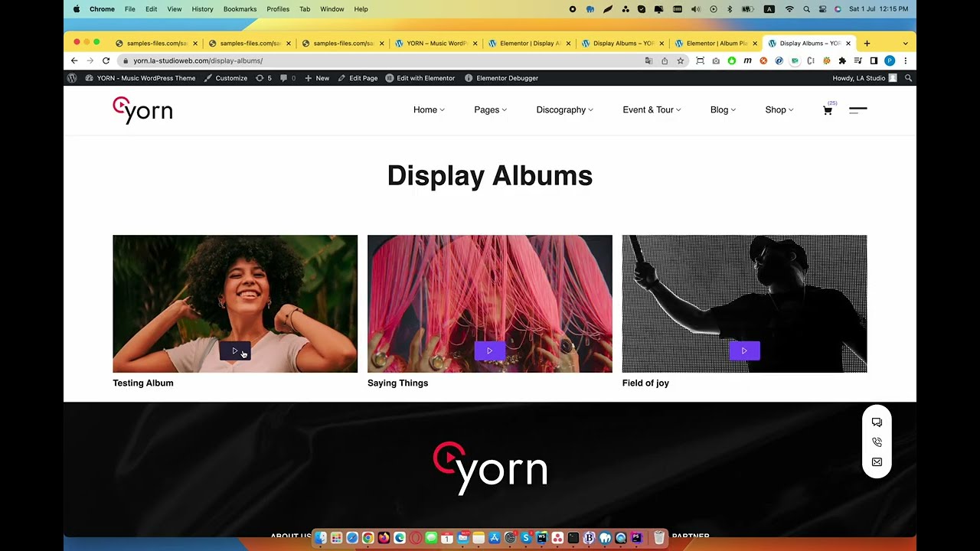Click Edit with Elementor
Screen dimensions: 980x551
click(420, 78)
